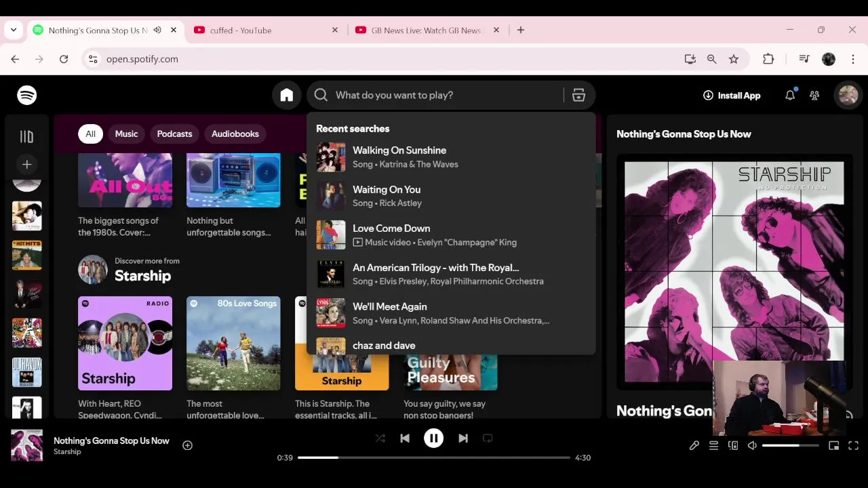Image resolution: width=868 pixels, height=488 pixels.
Task: Skip to next track
Action: point(463,439)
